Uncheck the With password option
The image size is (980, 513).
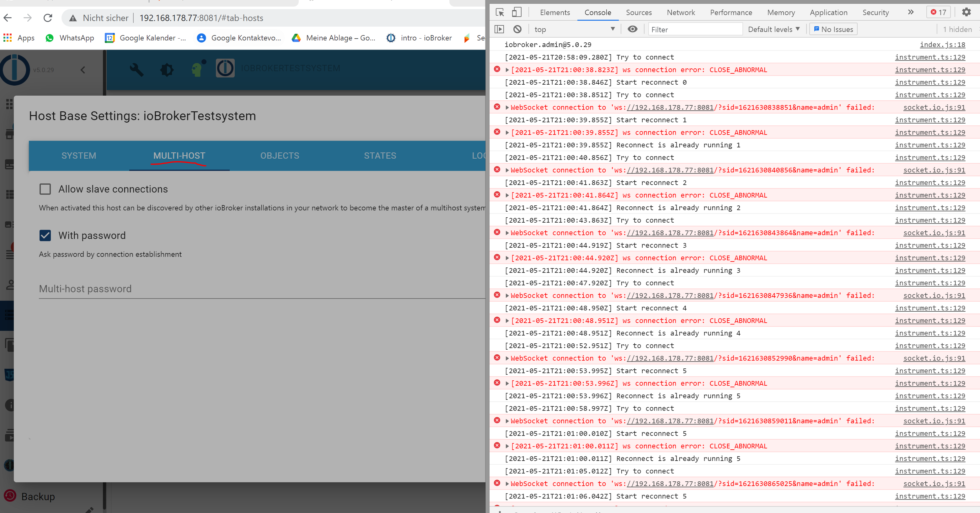coord(45,236)
